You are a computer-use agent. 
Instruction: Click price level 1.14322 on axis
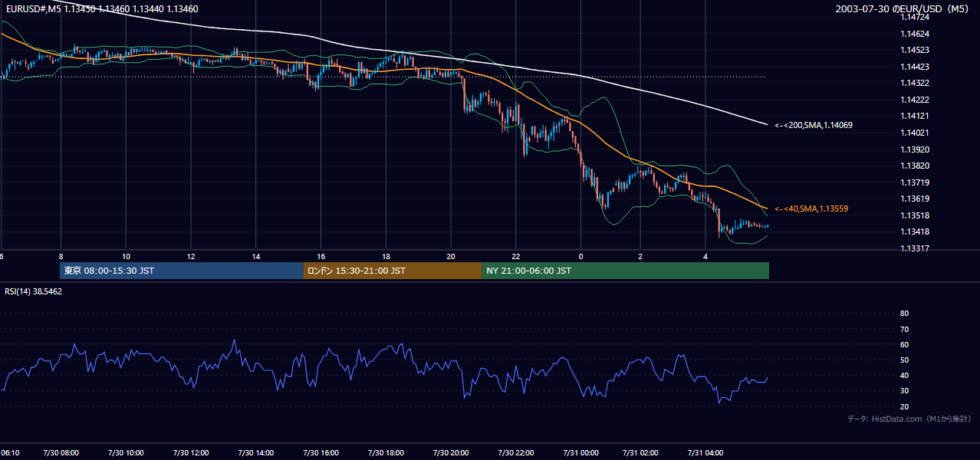click(914, 83)
